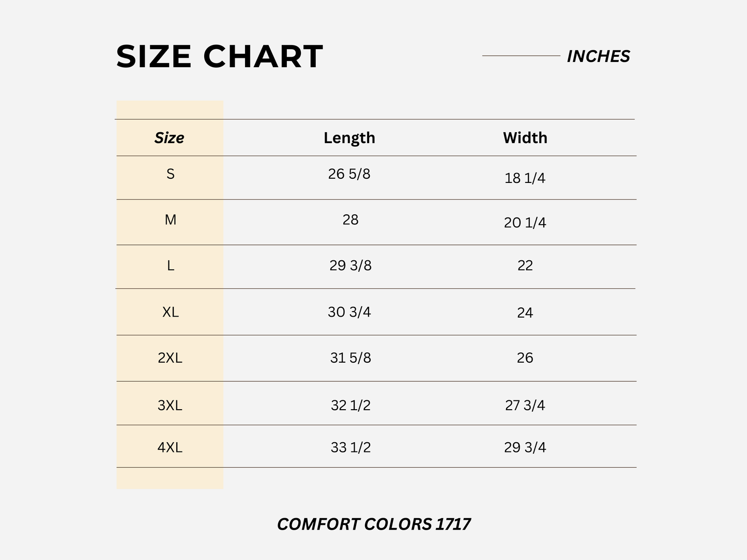Select the Size column header
The width and height of the screenshot is (747, 560).
[x=169, y=138]
